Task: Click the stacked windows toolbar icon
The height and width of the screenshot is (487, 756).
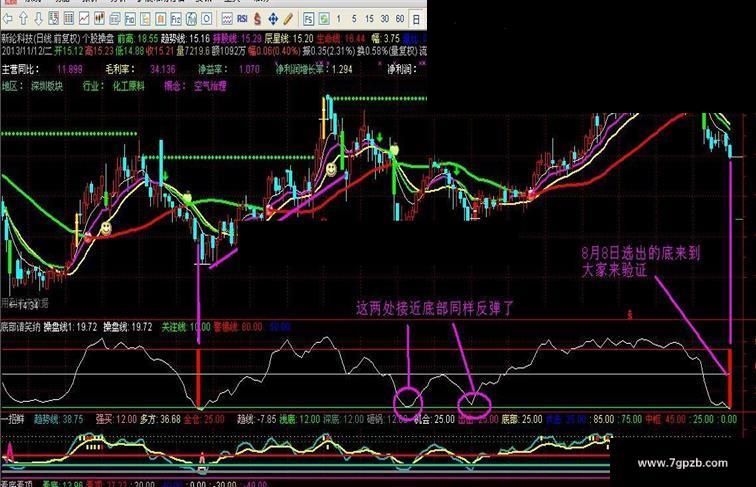Action: point(115,19)
